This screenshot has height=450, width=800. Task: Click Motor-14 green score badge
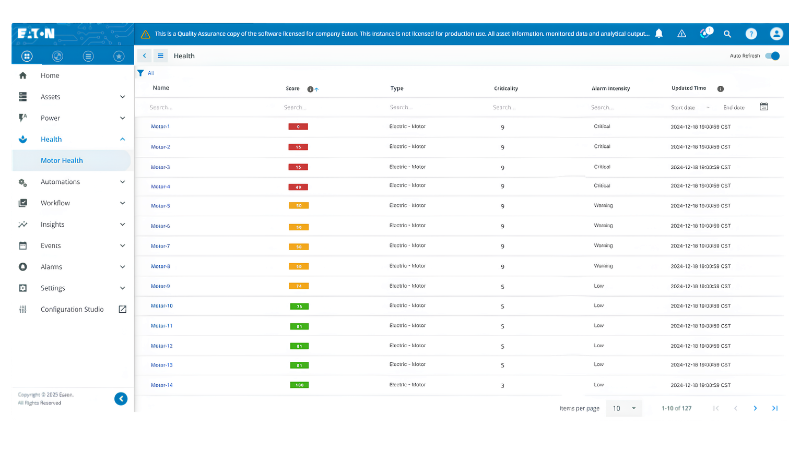click(299, 385)
